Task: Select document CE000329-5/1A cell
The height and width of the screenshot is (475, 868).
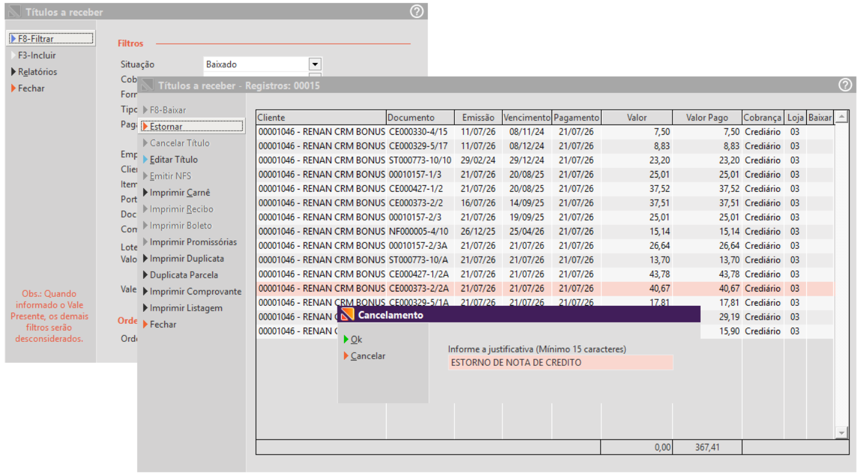Action: tap(420, 302)
